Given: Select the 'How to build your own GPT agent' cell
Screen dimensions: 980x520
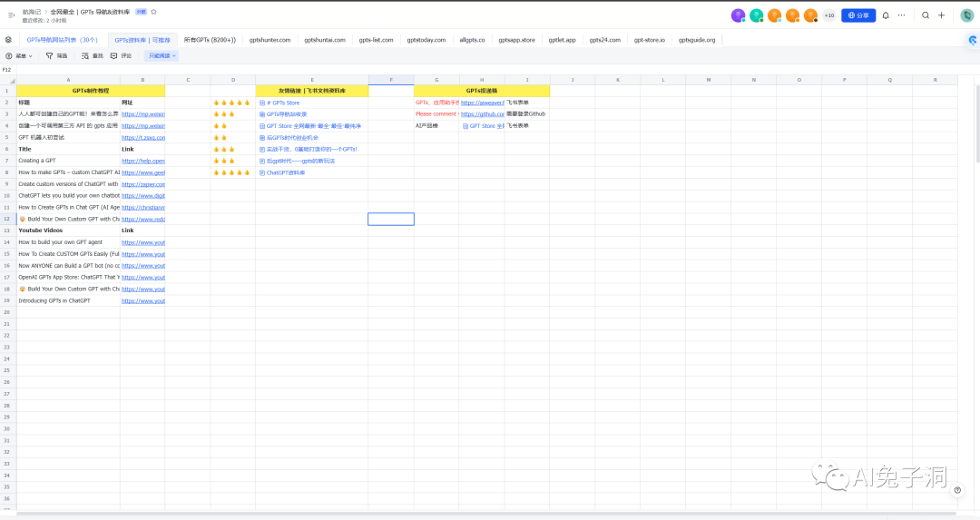Looking at the screenshot, I should (68, 242).
